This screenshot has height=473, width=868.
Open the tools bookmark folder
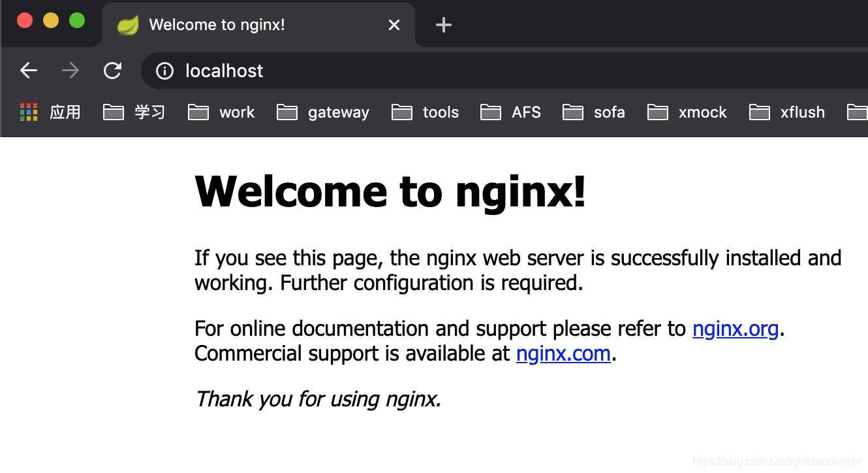pyautogui.click(x=426, y=112)
